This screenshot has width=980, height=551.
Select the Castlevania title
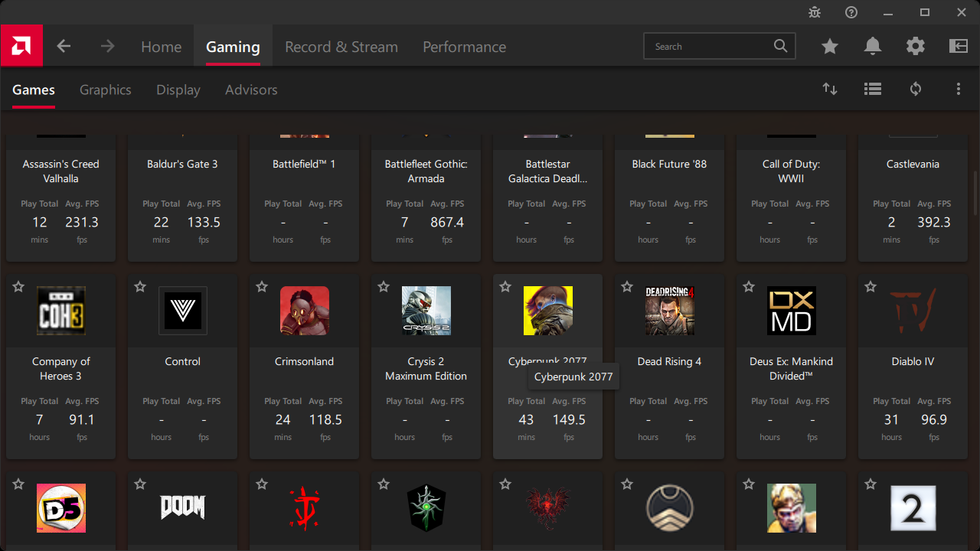pyautogui.click(x=913, y=164)
